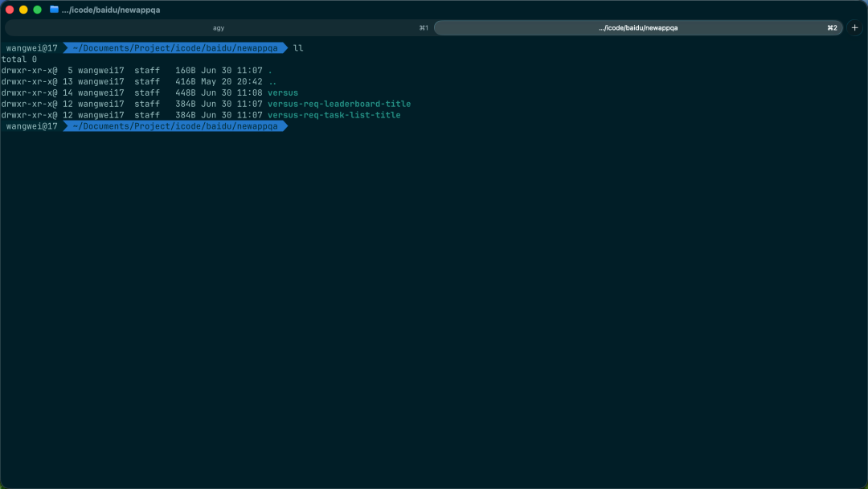Viewport: 868px width, 489px height.
Task: Click 'Jun 30 11:08' timestamp
Action: pyautogui.click(x=232, y=93)
